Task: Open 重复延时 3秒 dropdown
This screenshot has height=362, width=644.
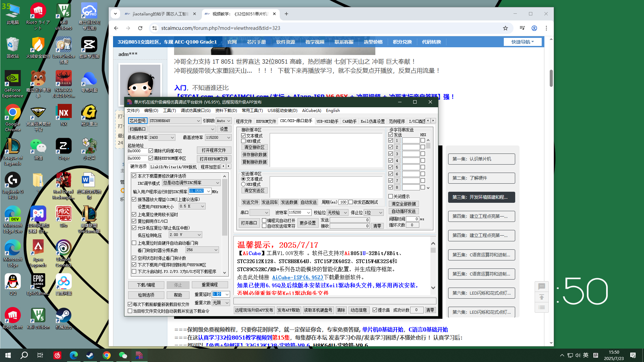Action: (x=221, y=294)
